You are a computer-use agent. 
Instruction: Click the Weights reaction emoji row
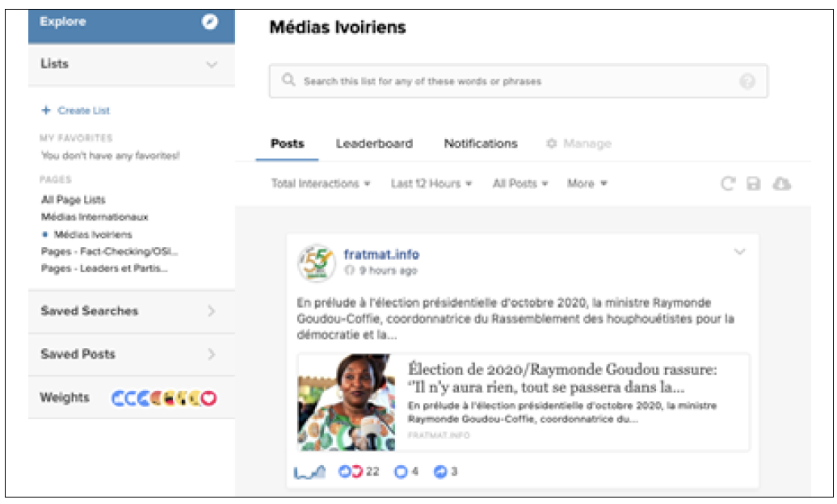[x=165, y=398]
